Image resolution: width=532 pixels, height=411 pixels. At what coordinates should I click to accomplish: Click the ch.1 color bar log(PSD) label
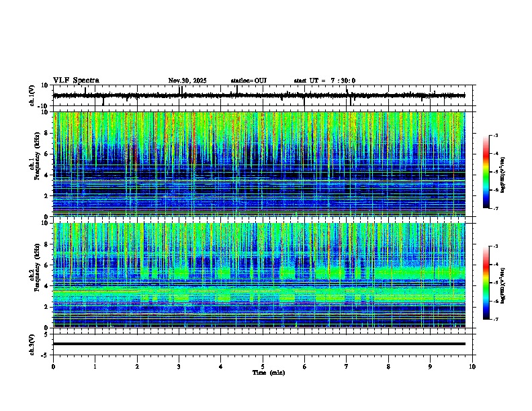click(x=502, y=175)
